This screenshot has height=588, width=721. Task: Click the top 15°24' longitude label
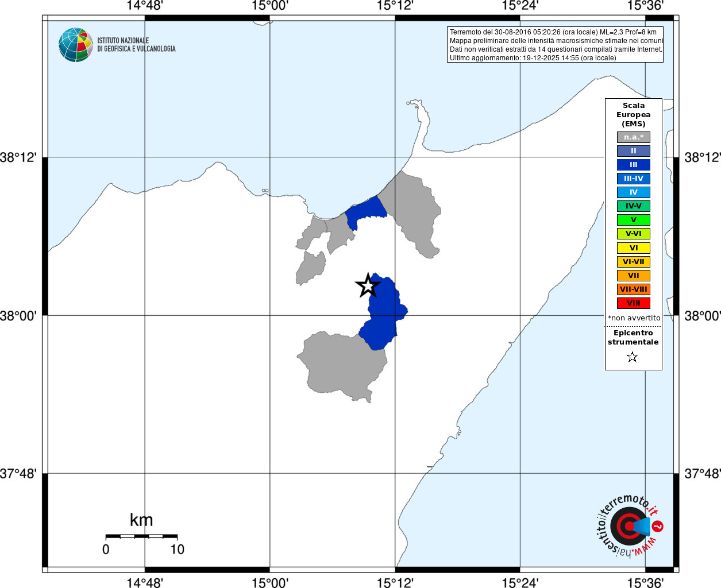520,6
